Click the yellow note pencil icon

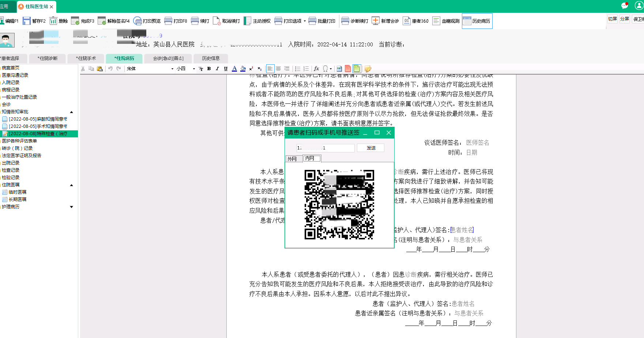click(x=368, y=69)
